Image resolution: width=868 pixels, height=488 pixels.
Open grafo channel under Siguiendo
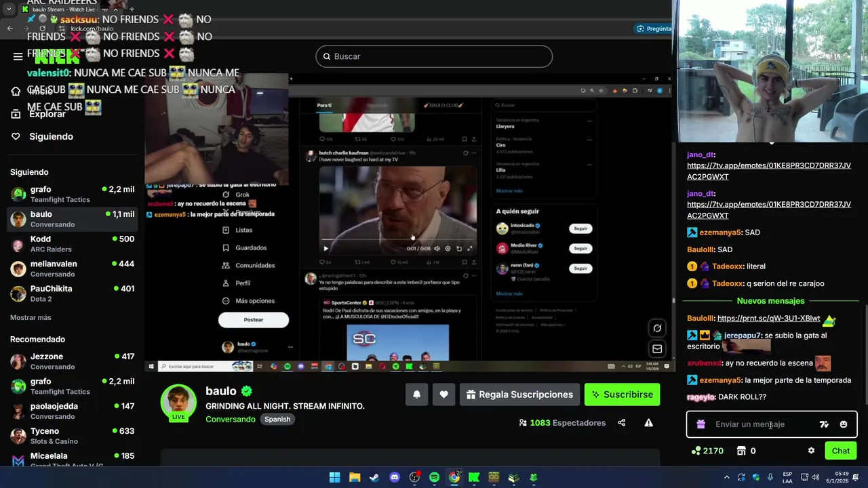pyautogui.click(x=72, y=194)
